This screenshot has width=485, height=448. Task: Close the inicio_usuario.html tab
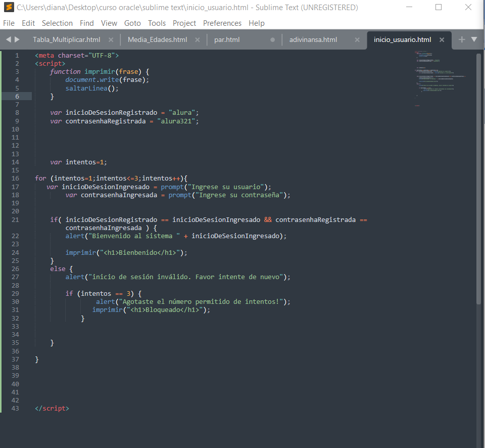coord(442,40)
